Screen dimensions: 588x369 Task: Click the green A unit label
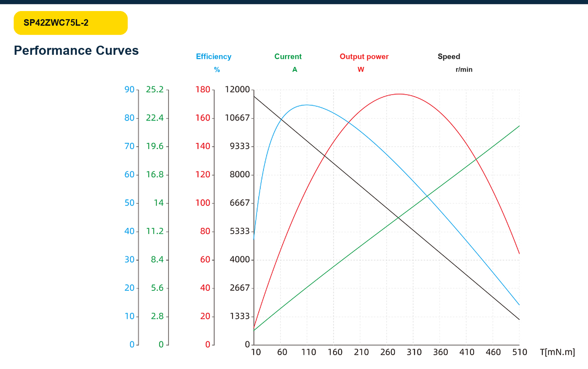click(x=295, y=69)
